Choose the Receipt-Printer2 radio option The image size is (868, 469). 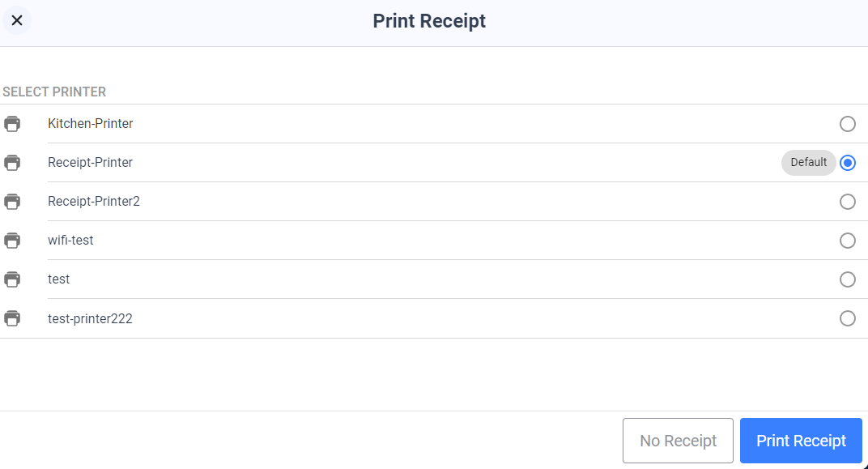[848, 202]
